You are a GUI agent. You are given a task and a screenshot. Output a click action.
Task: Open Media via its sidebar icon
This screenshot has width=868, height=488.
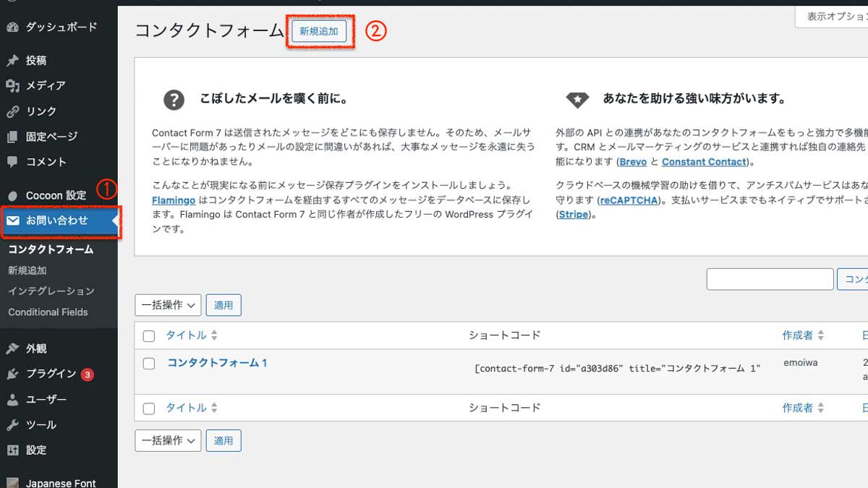coord(12,86)
